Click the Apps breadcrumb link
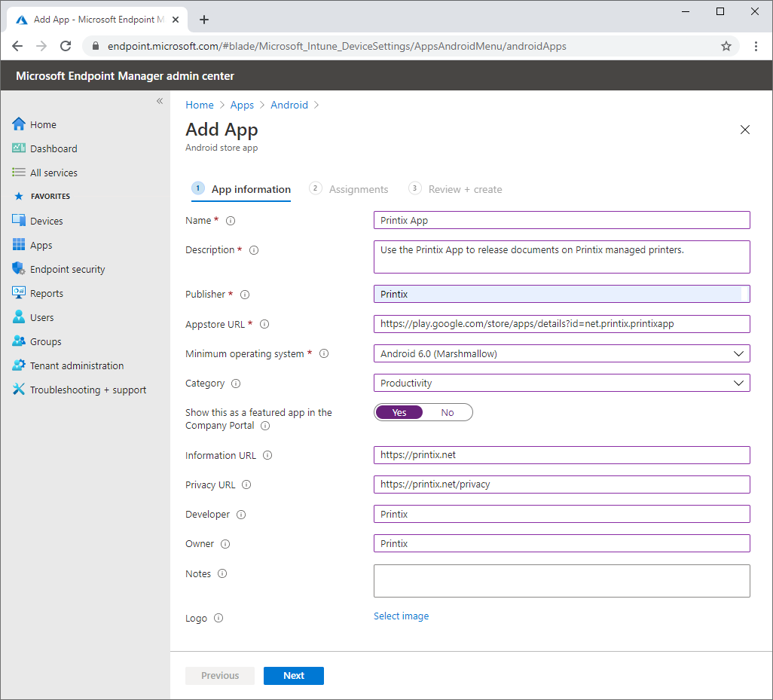This screenshot has height=700, width=773. tap(242, 105)
